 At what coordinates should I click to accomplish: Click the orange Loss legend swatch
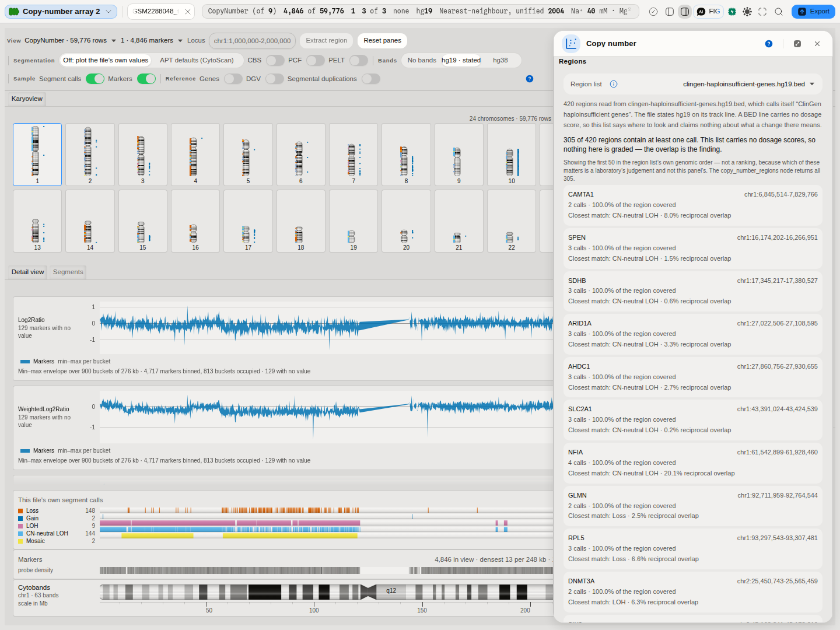[20, 511]
